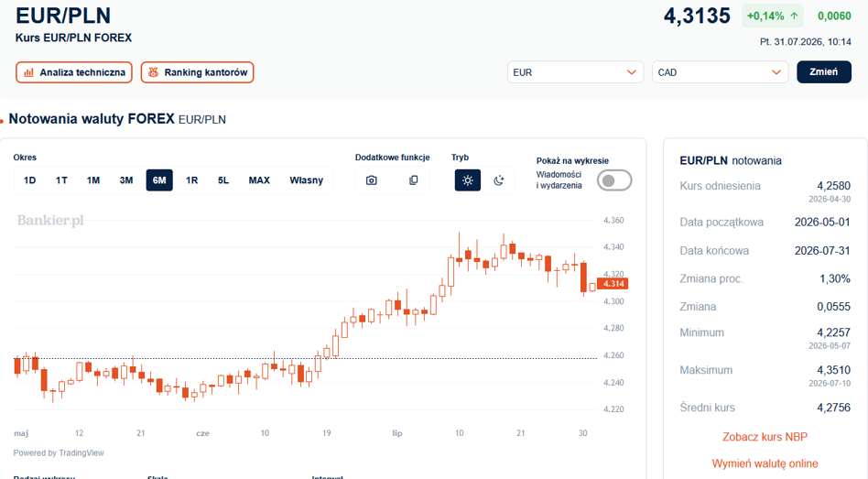This screenshot has width=868, height=479.
Task: Click the EUR/PLN page heading
Action: point(63,16)
